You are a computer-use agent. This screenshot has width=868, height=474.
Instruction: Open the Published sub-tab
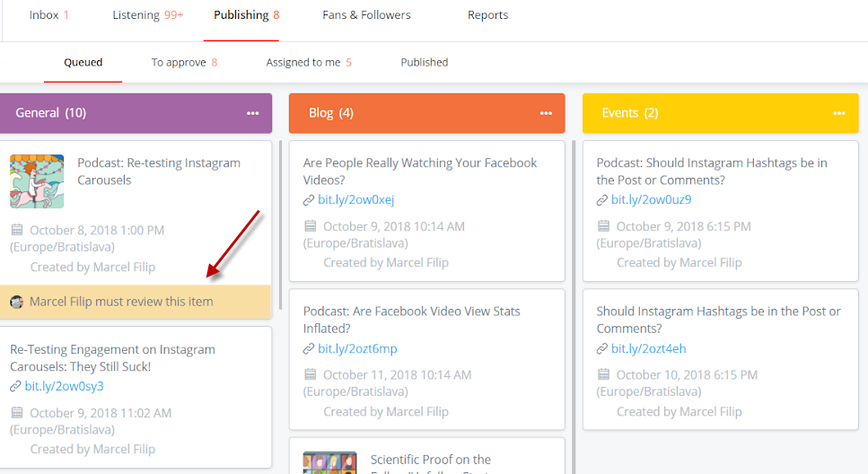coord(424,63)
